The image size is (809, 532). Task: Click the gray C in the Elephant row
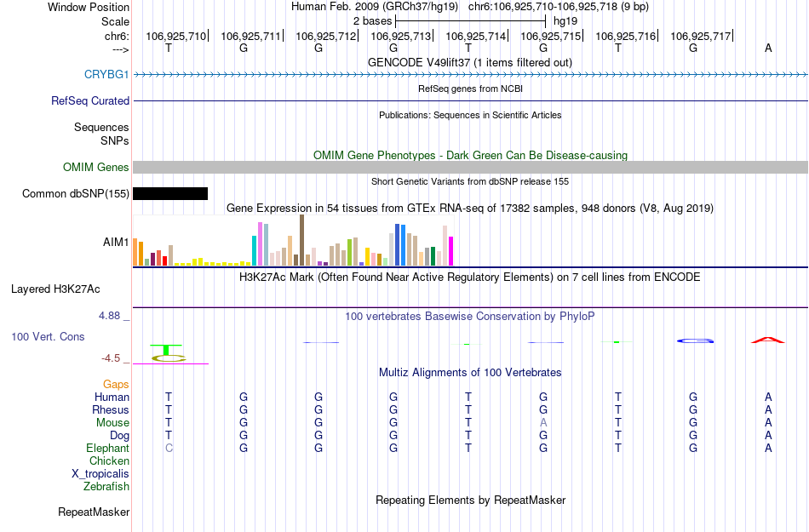(169, 448)
